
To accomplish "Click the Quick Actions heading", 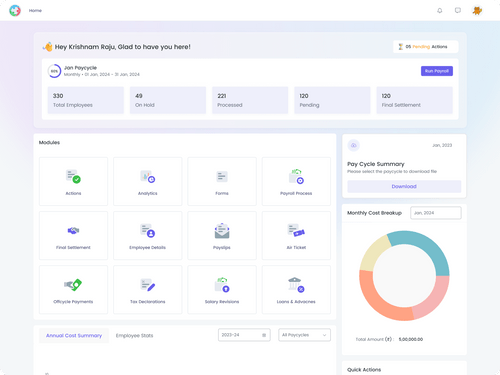I will click(364, 370).
